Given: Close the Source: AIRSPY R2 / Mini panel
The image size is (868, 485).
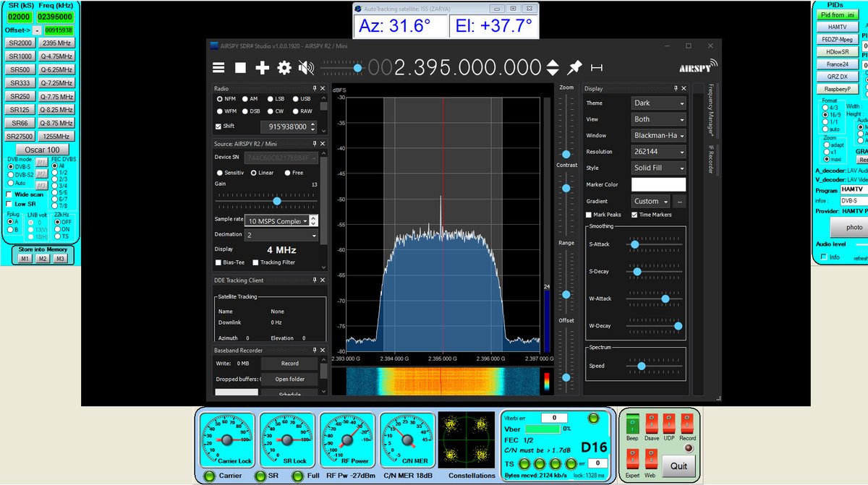Looking at the screenshot, I should [x=323, y=144].
